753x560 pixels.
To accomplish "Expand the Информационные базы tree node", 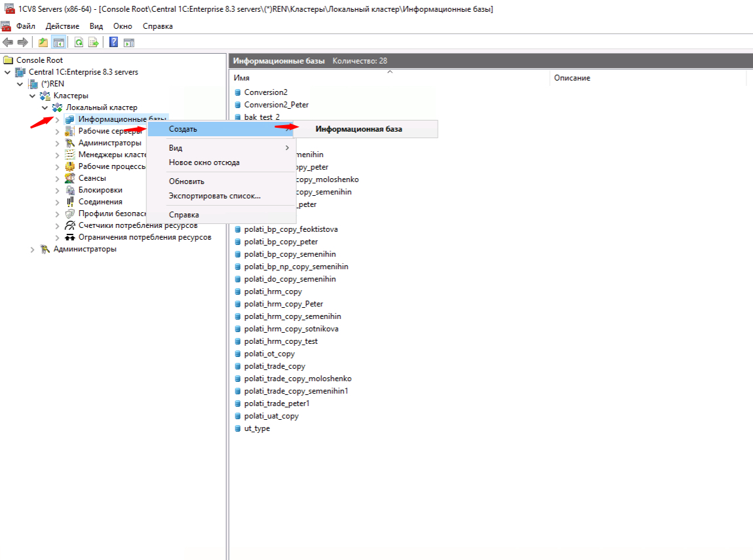I will [x=57, y=119].
